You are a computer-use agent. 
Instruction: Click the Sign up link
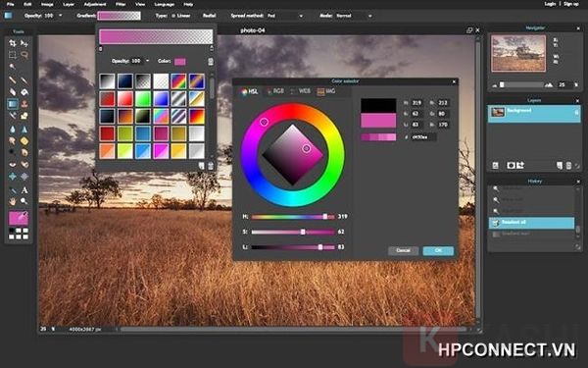pos(571,4)
